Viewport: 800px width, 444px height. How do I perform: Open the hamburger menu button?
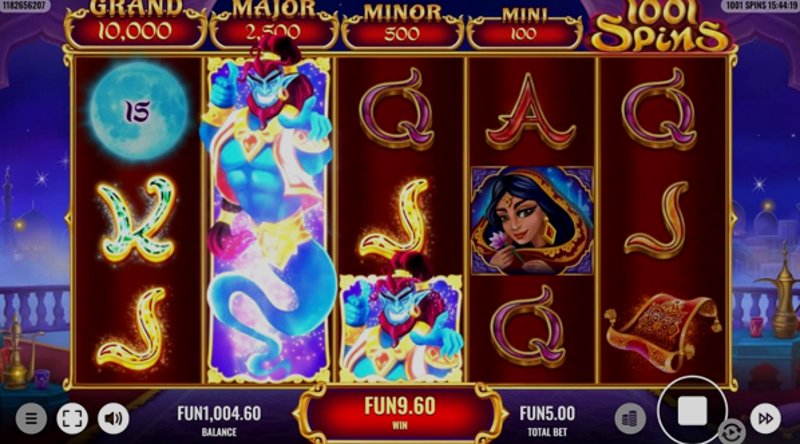point(31,419)
